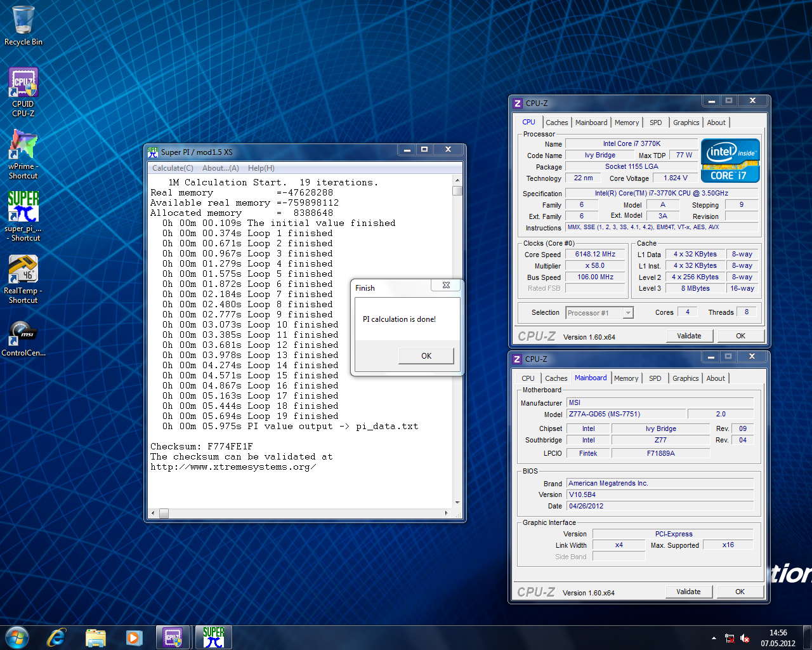
Task: Select CPU tab in lower CPU-Z window
Action: (x=528, y=378)
